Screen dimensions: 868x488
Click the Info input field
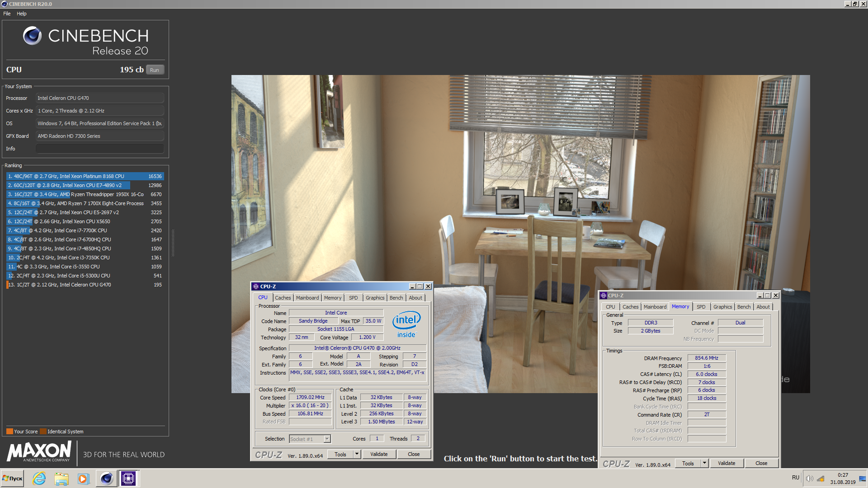click(x=99, y=149)
